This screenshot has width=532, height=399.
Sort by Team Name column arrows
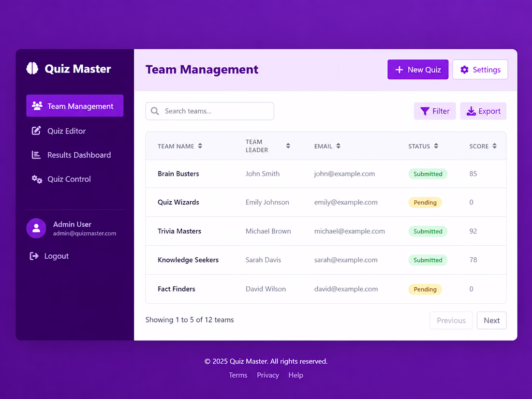tap(200, 146)
